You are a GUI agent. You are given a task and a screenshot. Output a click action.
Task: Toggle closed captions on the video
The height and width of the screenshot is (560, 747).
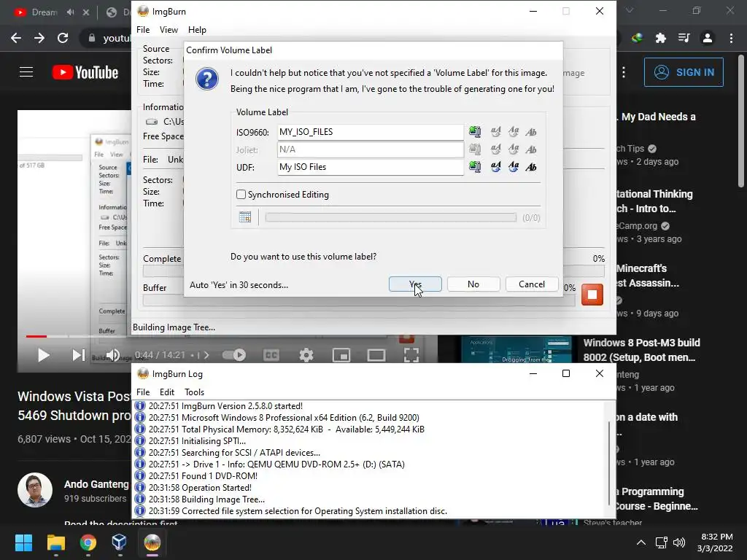[x=271, y=355]
